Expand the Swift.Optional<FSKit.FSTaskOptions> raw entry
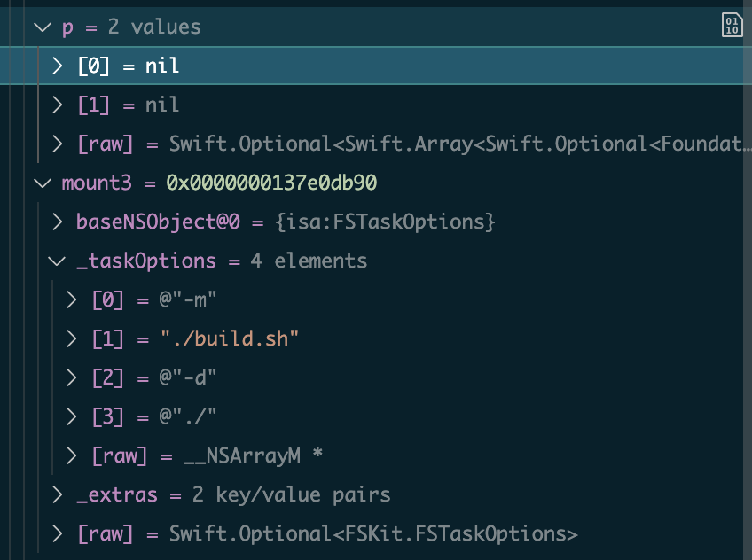This screenshot has width=752, height=560. point(58,533)
